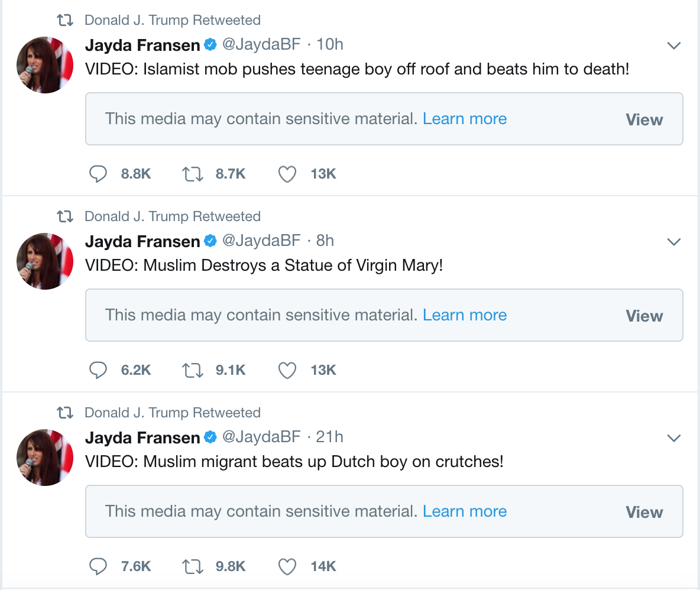Like the tweet about the roof video

pyautogui.click(x=287, y=174)
